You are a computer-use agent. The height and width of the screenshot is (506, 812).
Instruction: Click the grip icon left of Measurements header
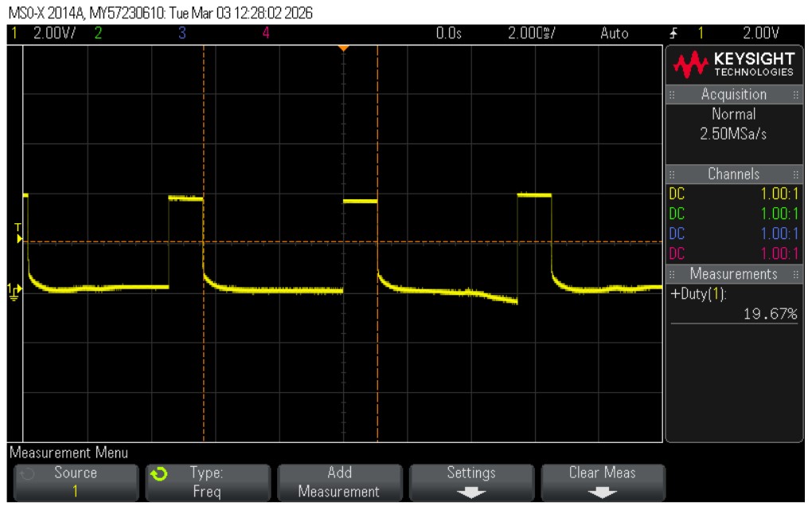(x=673, y=274)
